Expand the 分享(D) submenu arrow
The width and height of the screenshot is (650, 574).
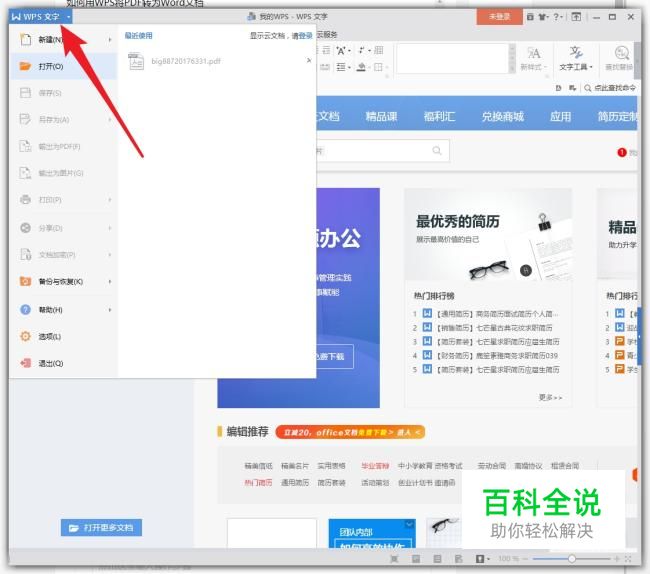(x=110, y=228)
